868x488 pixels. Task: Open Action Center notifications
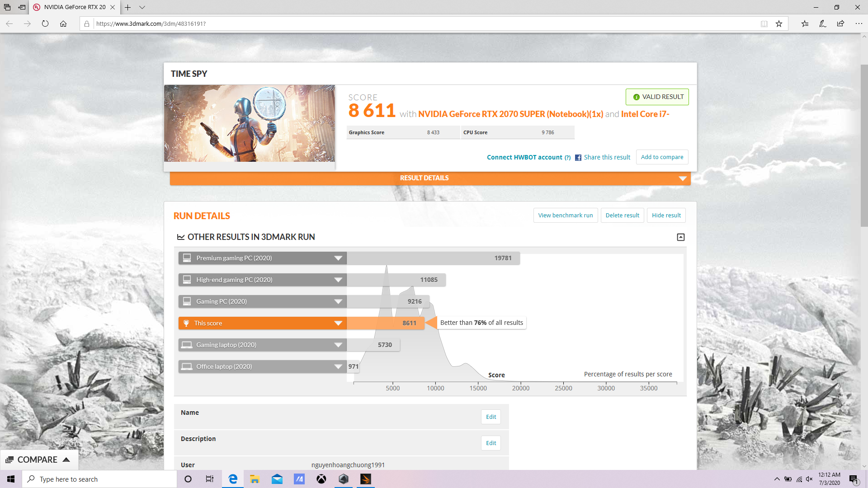(x=854, y=479)
